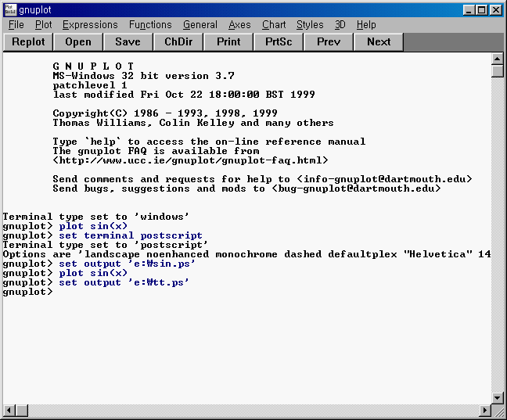Click the Next toolbar button
Image resolution: width=507 pixels, height=420 pixels.
(379, 42)
